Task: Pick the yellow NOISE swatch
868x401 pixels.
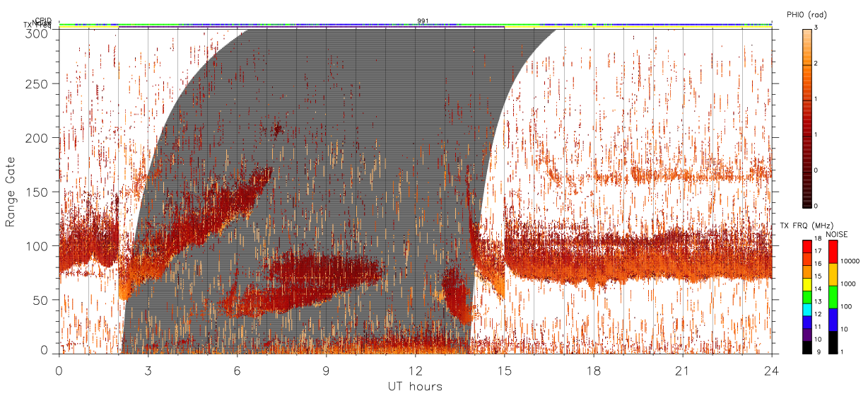Action: pos(833,274)
